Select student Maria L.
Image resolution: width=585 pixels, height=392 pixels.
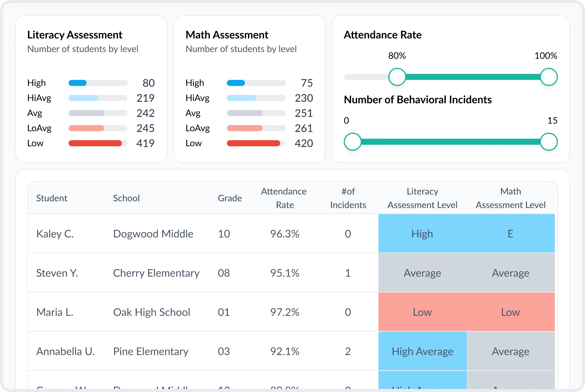(x=55, y=312)
